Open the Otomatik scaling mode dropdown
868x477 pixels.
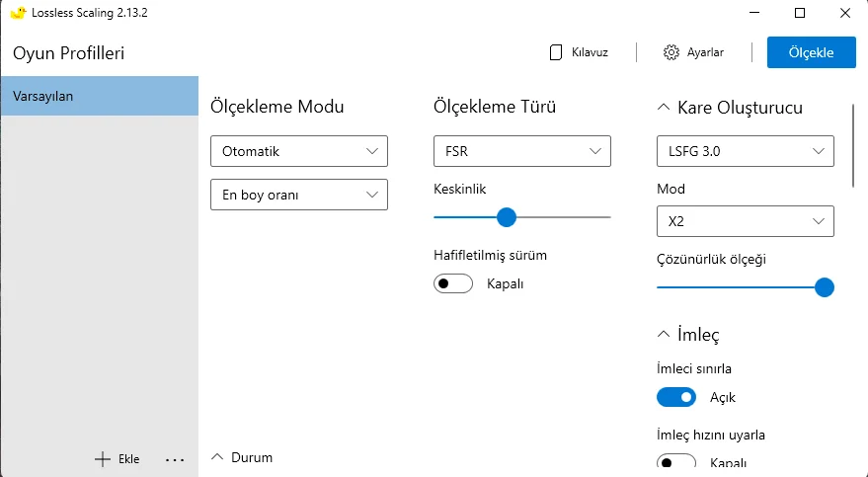[299, 151]
